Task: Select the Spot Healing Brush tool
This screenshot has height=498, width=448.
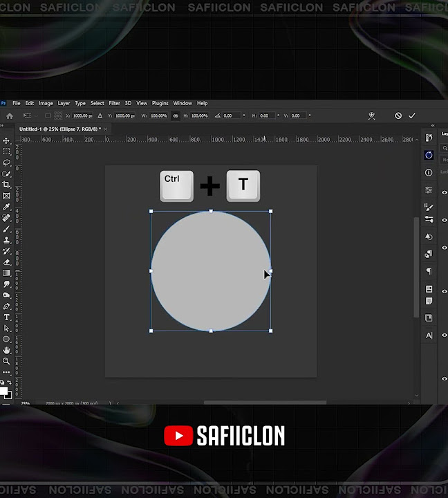Action: [x=6, y=218]
